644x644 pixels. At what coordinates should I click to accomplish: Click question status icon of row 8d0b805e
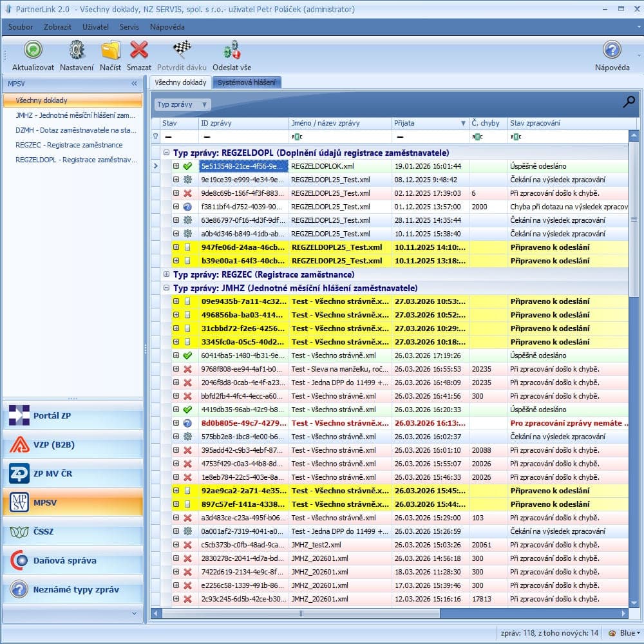coord(187,423)
